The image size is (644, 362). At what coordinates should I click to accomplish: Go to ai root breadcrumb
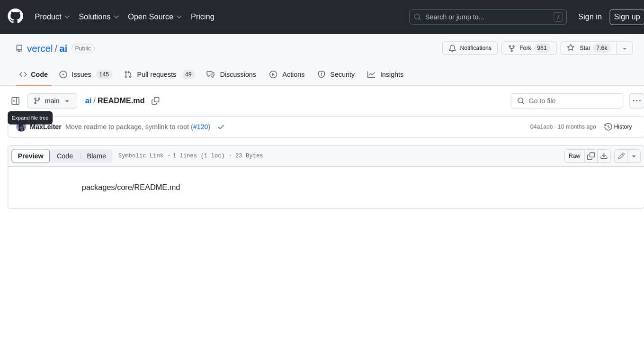[x=88, y=100]
